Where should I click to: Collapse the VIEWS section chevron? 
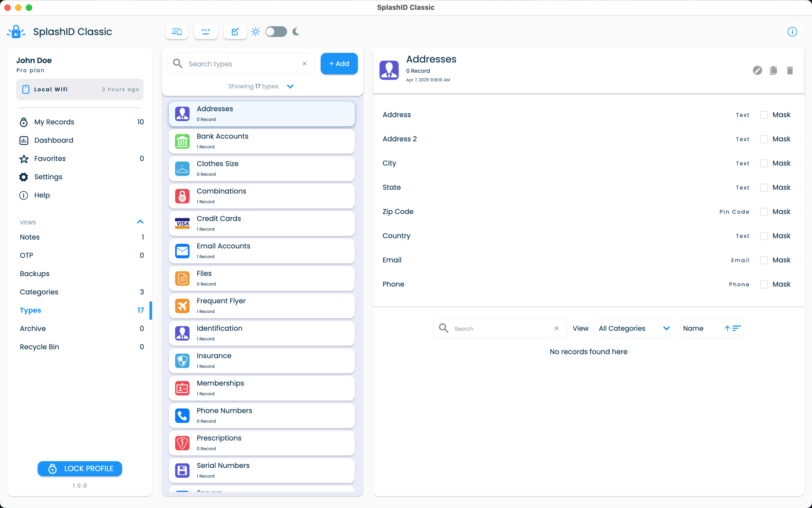tap(140, 222)
